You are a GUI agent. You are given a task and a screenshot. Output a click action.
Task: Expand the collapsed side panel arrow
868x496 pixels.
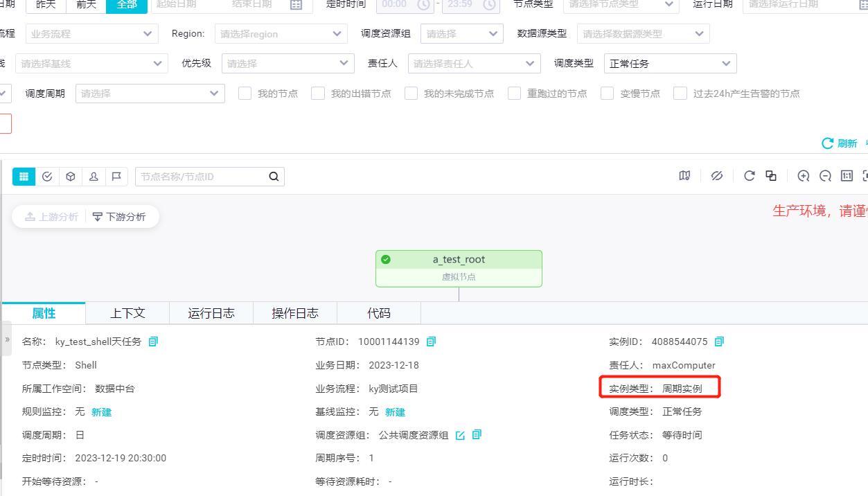point(8,340)
